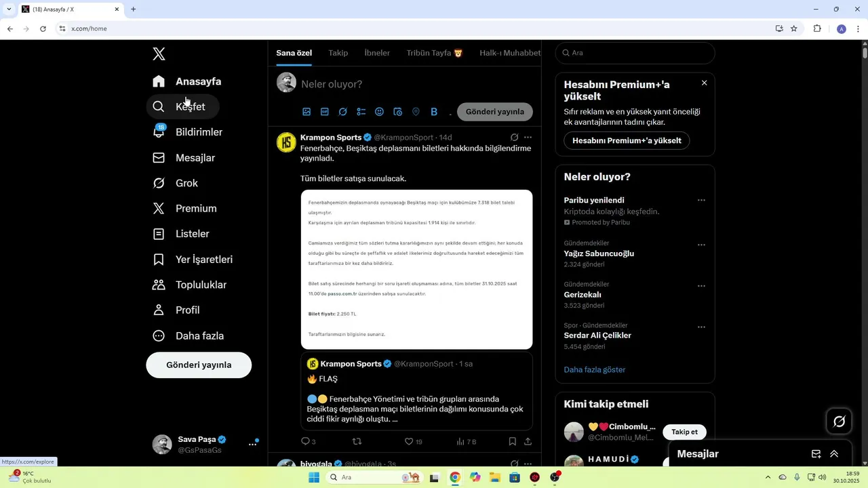
Task: Open Sava Paşa account switcher menu
Action: coord(205,444)
